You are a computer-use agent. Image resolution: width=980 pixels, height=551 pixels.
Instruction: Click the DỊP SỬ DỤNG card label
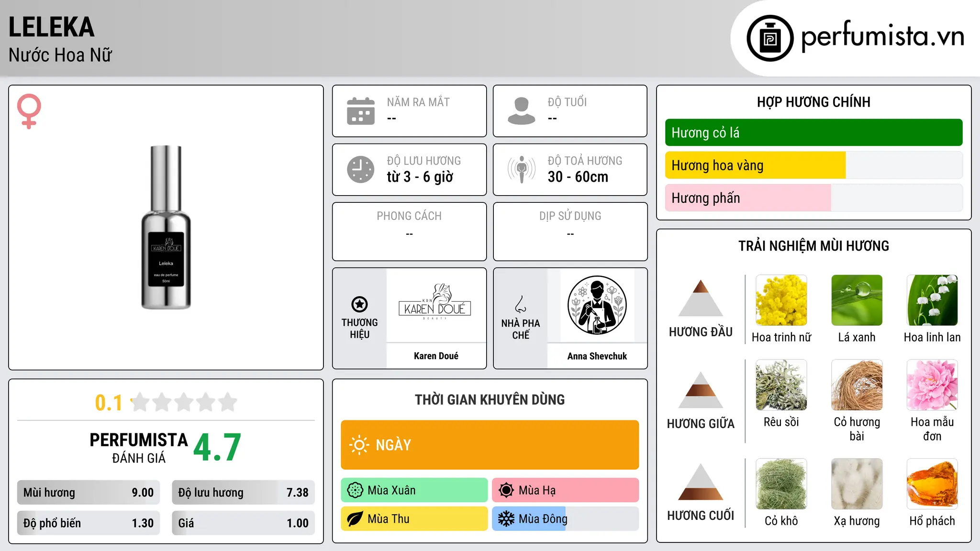[x=570, y=216]
